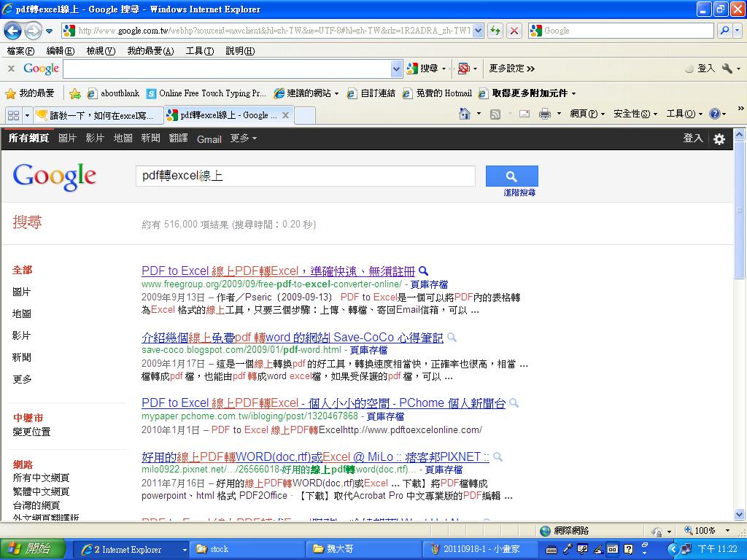This screenshot has width=747, height=560.
Task: Open the RSS feeds icon
Action: point(495,114)
